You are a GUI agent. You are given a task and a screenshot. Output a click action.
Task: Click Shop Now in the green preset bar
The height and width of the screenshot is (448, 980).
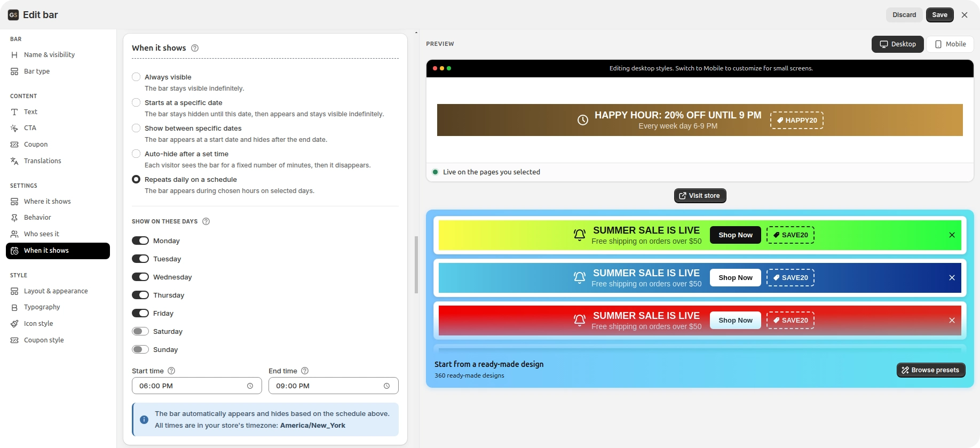click(735, 235)
